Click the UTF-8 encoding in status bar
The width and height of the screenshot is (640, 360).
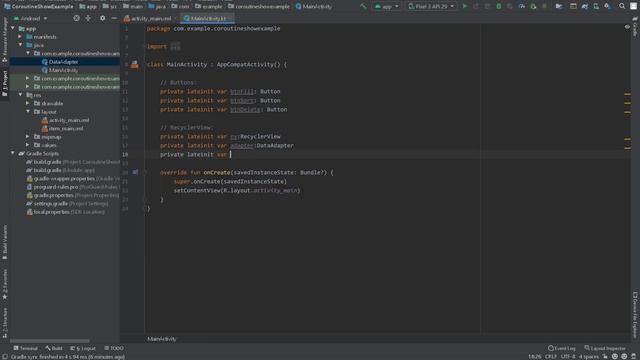click(x=568, y=357)
